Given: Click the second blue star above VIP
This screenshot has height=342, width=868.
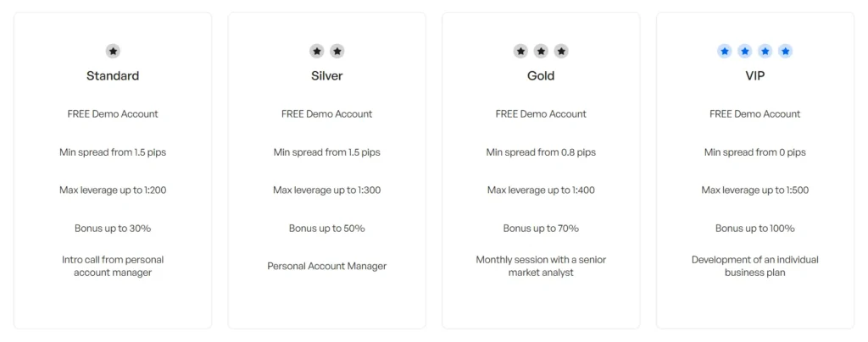Looking at the screenshot, I should pos(745,52).
